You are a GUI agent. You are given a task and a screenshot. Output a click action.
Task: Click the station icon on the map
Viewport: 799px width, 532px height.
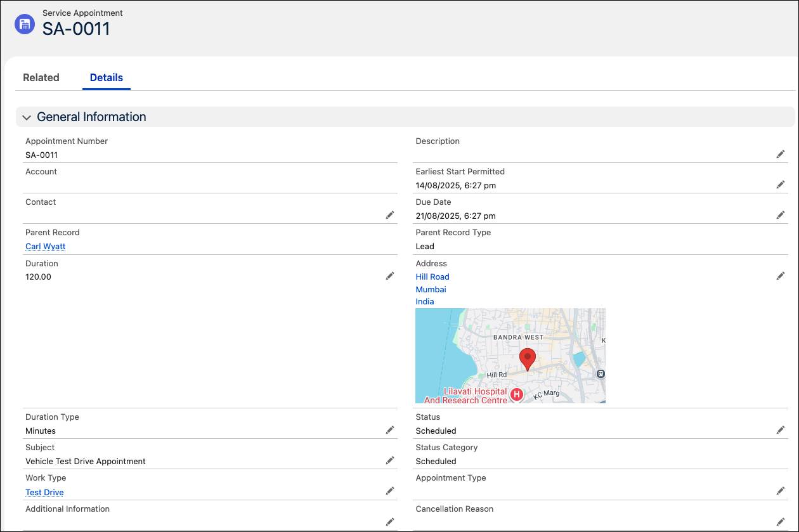tap(601, 374)
